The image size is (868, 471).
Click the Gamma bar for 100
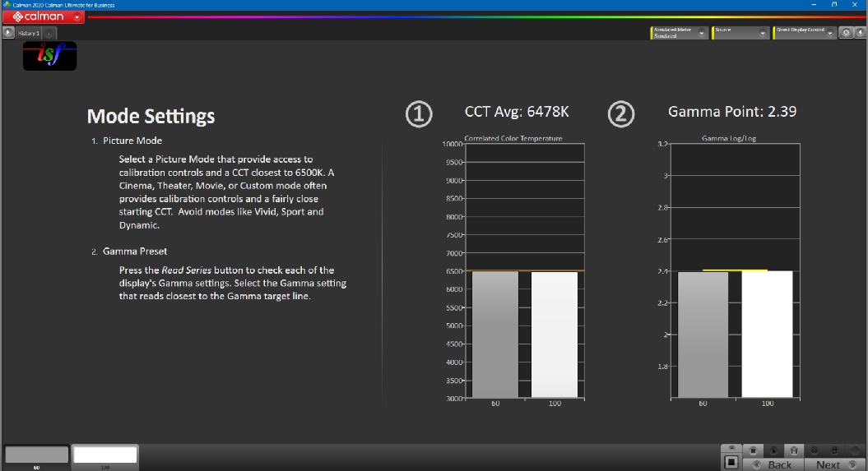768,334
